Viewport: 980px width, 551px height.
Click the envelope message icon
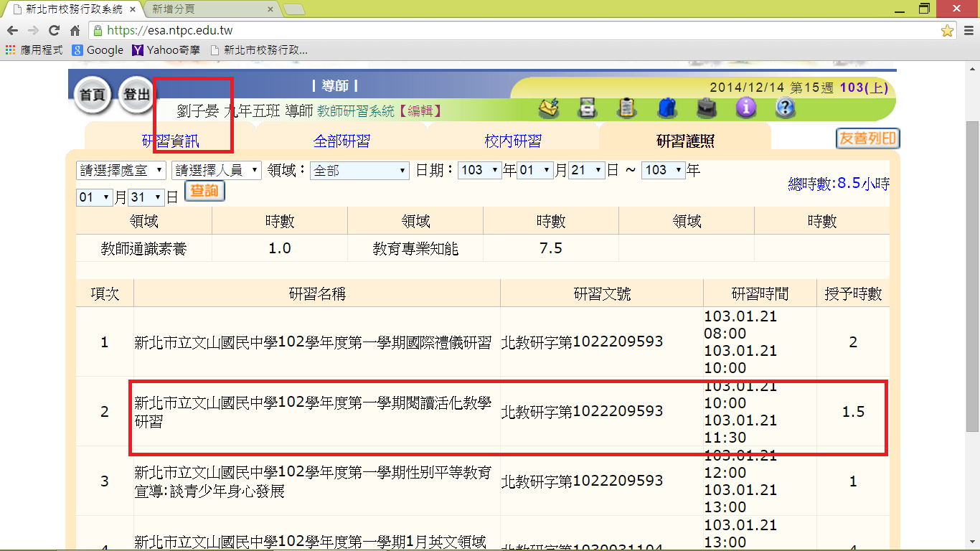point(550,108)
